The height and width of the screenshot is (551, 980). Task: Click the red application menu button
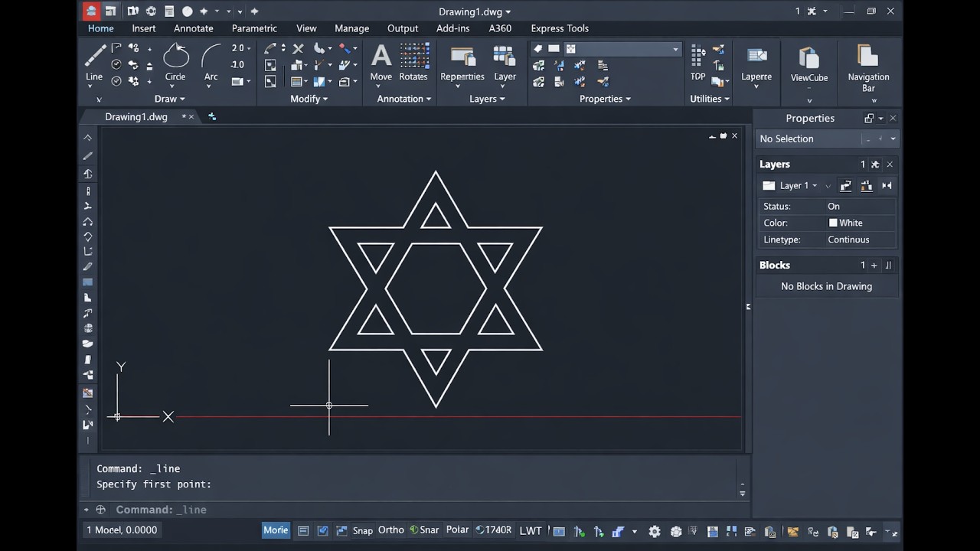tap(91, 11)
